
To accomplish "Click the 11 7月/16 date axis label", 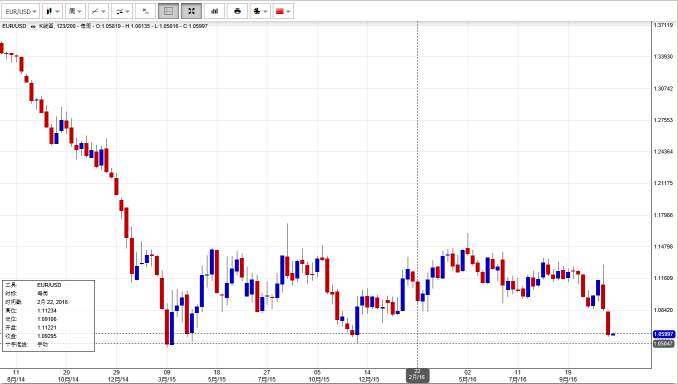I will [518, 376].
